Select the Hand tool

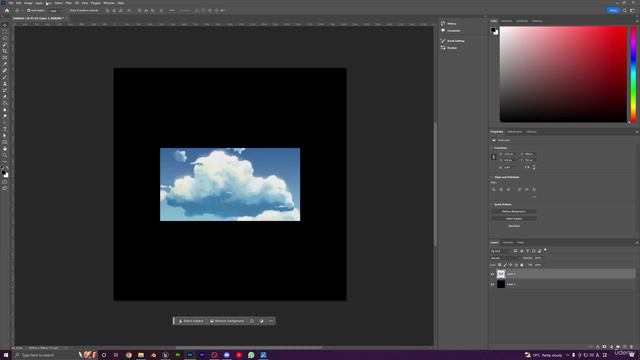[x=5, y=149]
